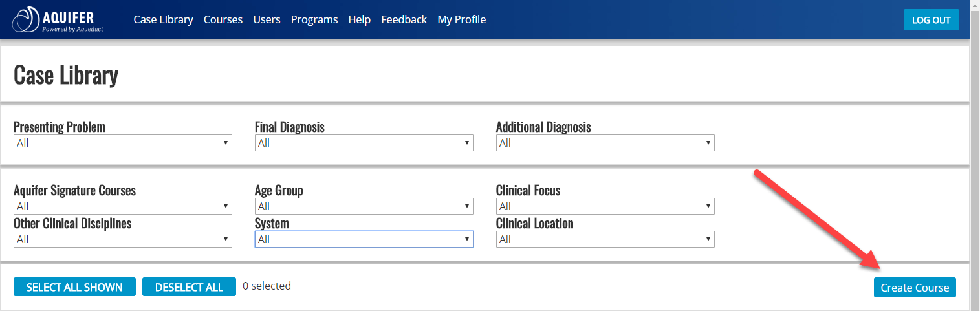Click the LOG OUT button
This screenshot has height=311, width=980.
click(931, 20)
